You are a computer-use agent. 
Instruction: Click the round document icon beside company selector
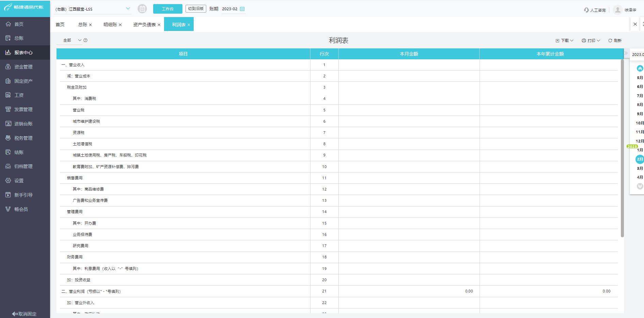click(142, 9)
